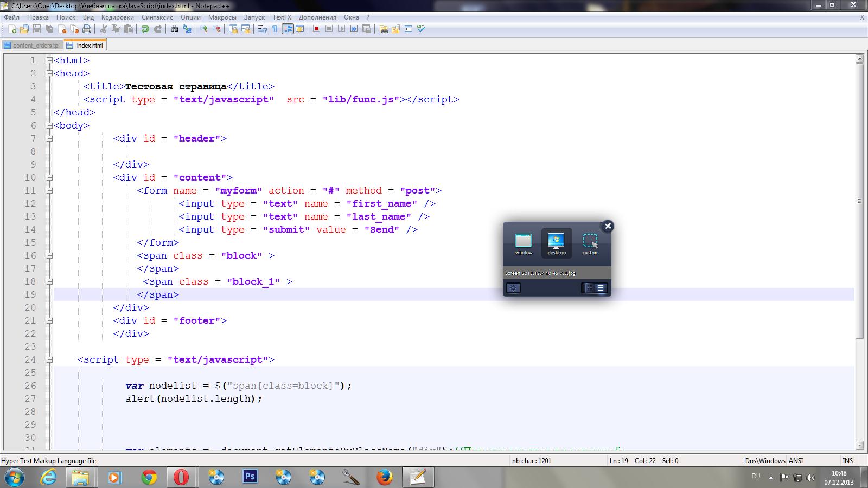868x488 pixels.
Task: Click the vertical scrollbar thumb
Action: (859, 201)
